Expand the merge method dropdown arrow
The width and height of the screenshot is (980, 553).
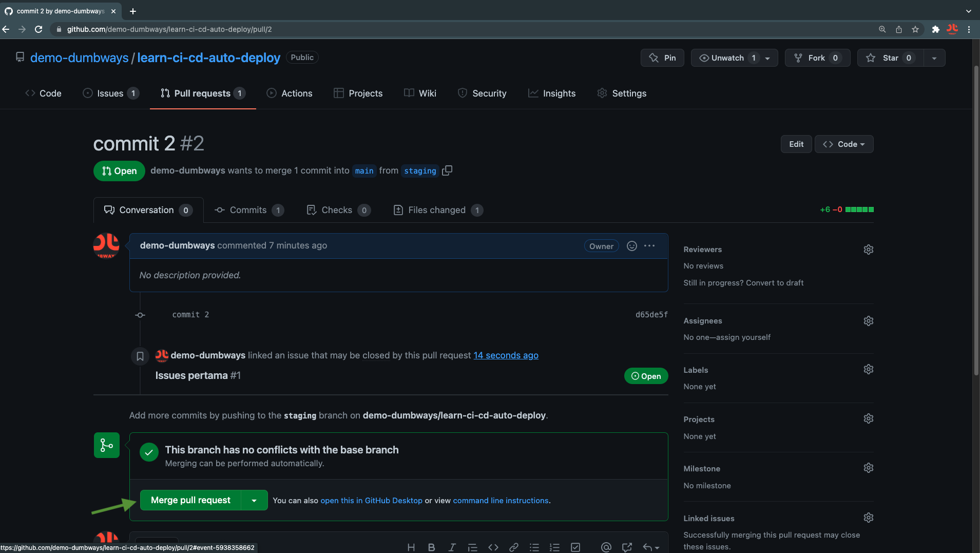tap(254, 501)
